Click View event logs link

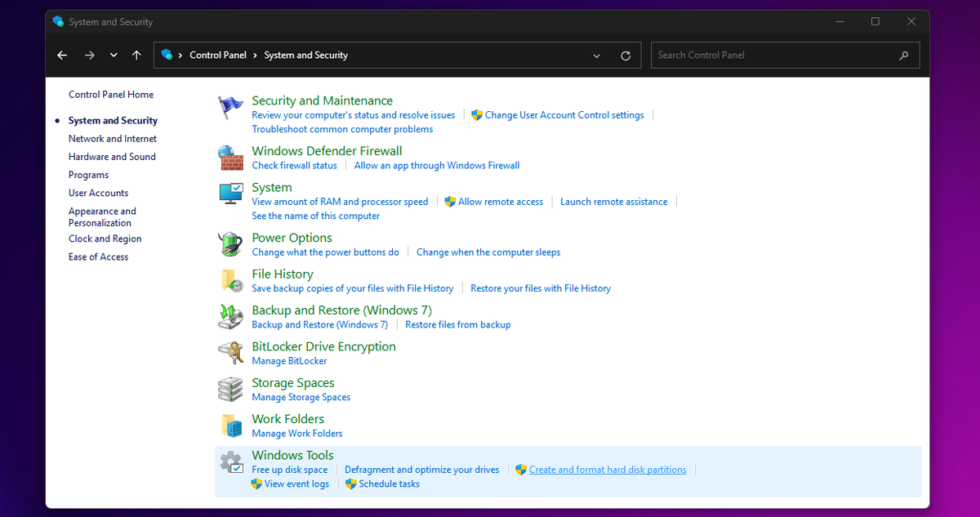click(296, 484)
